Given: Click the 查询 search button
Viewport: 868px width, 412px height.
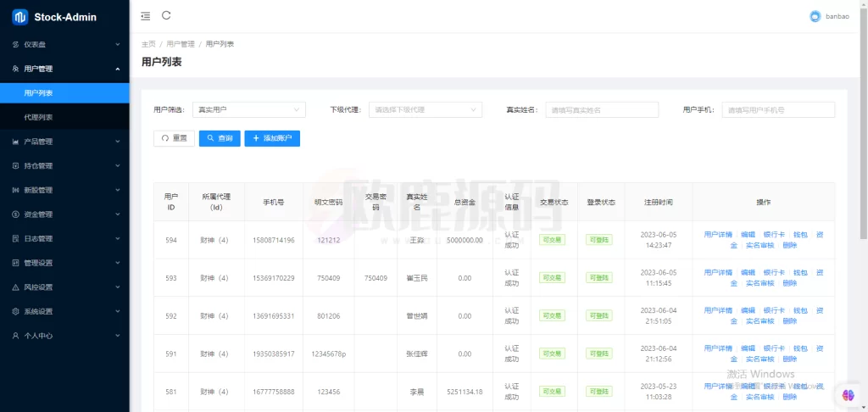Looking at the screenshot, I should 220,138.
